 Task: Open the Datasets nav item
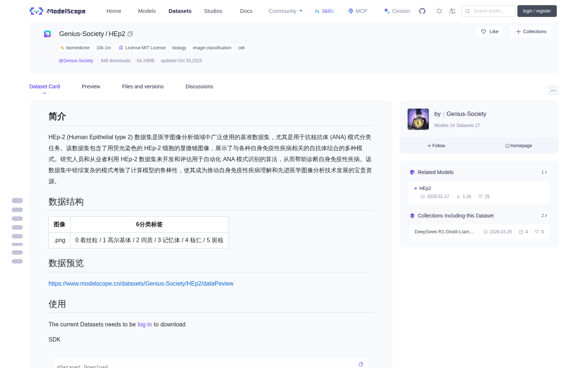pyautogui.click(x=180, y=11)
